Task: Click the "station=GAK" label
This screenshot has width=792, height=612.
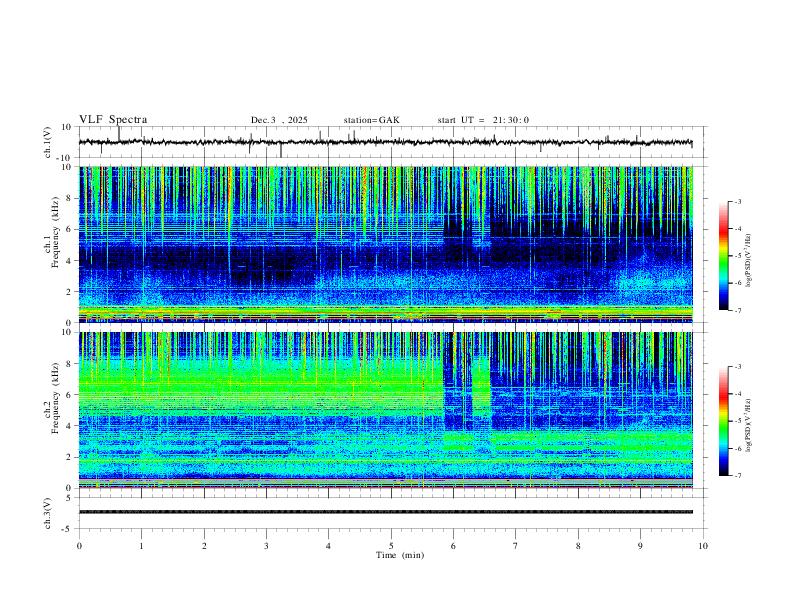Action: [x=371, y=120]
